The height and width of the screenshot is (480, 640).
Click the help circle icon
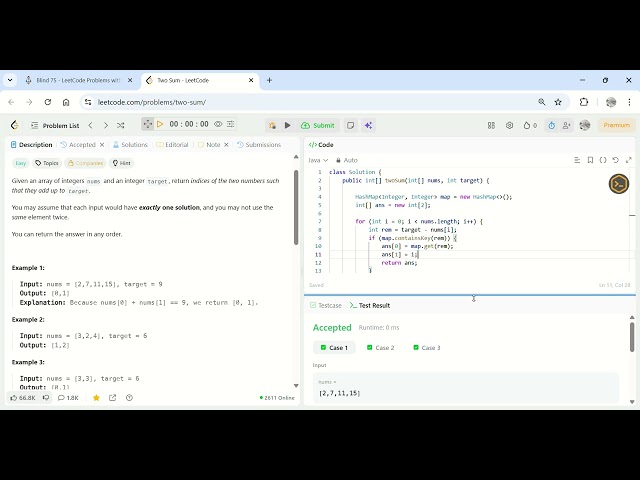129,398
